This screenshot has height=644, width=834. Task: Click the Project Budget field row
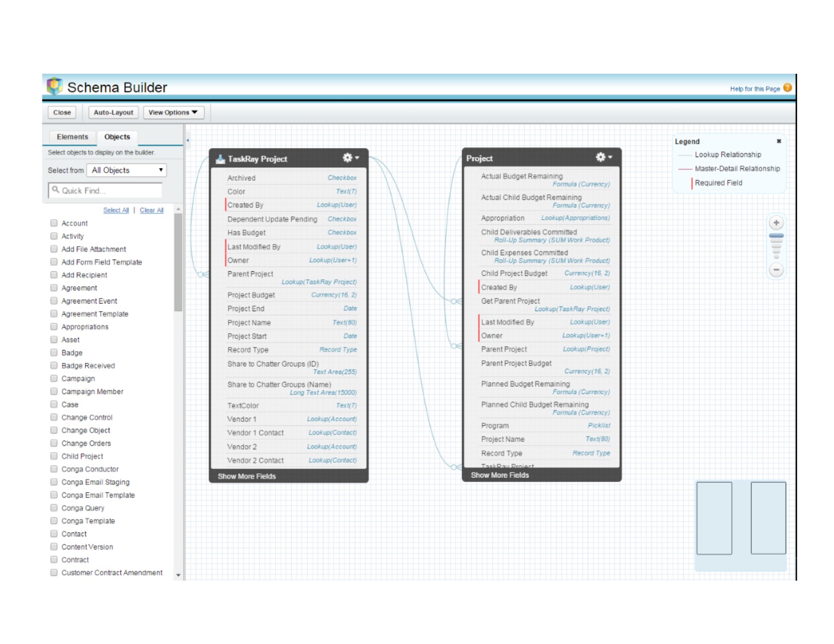[292, 295]
